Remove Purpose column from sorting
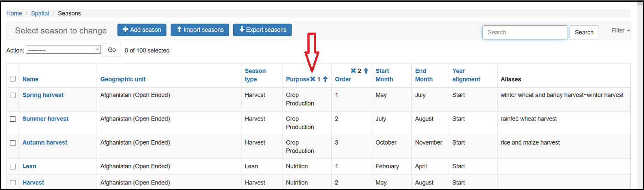 coord(313,79)
